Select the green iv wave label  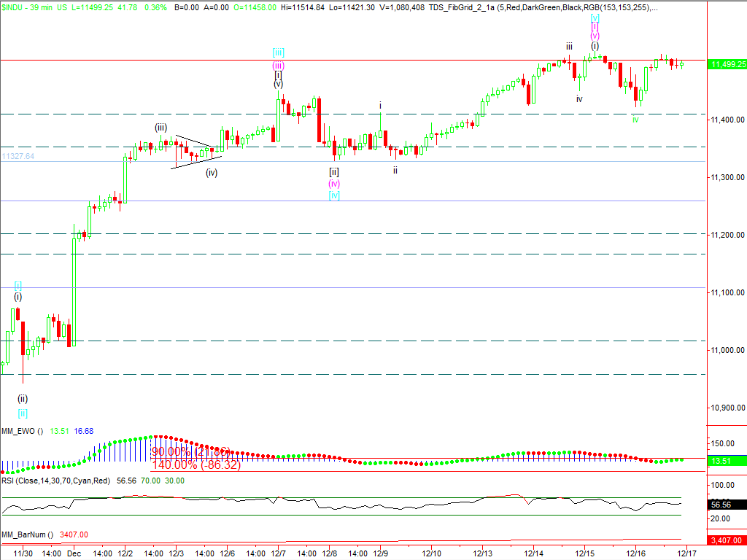635,119
